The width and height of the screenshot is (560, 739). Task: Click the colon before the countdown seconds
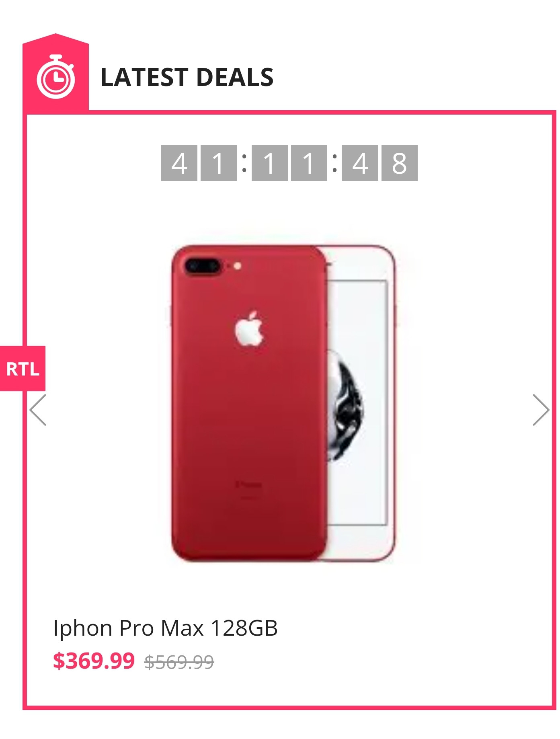tap(334, 162)
